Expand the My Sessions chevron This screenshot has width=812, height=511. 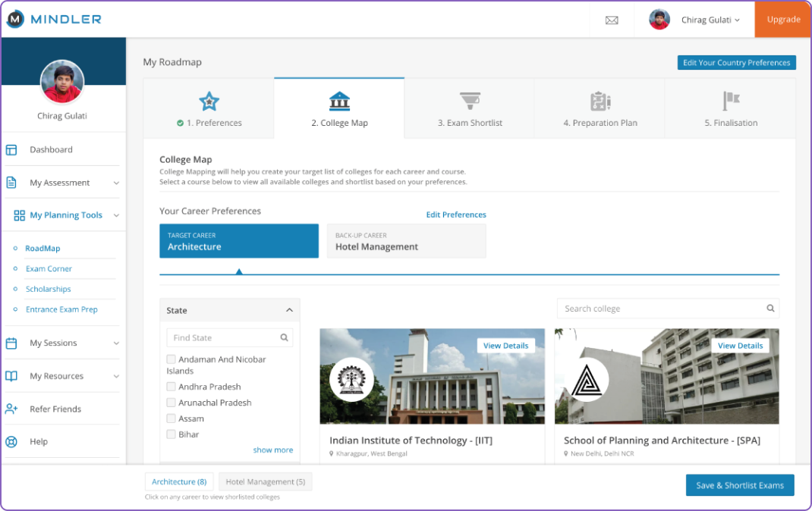point(117,343)
